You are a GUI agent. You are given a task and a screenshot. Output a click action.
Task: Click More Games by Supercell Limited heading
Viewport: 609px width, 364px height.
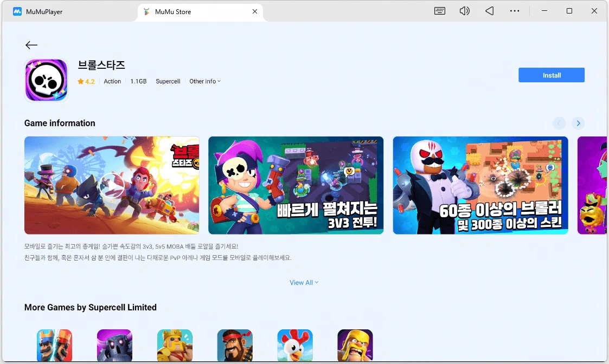(91, 307)
